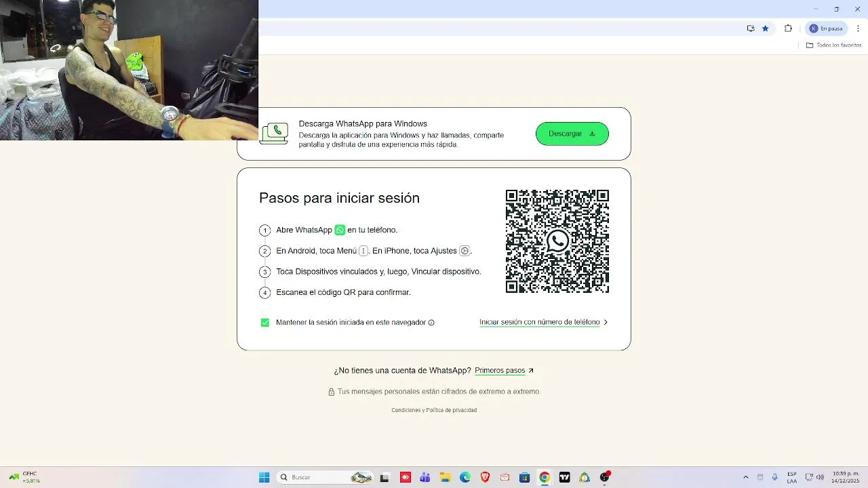Image resolution: width=868 pixels, height=488 pixels.
Task: Open Todos los favoritos folder
Action: [x=833, y=45]
